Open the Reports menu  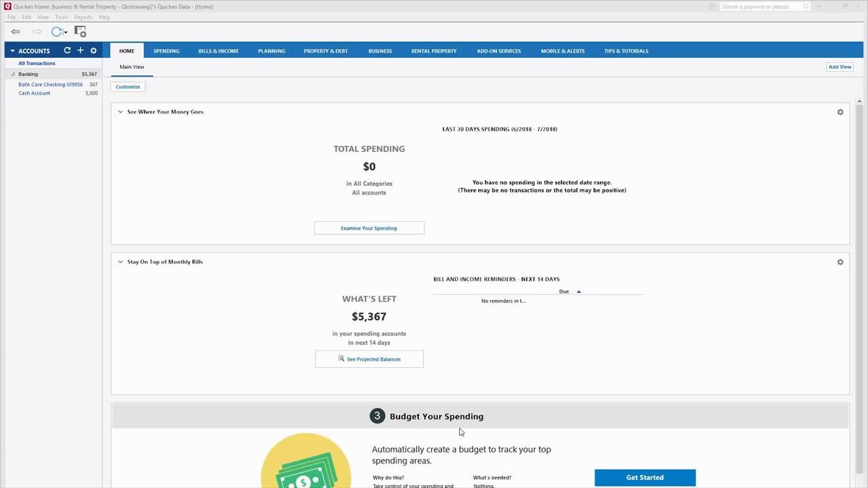point(83,17)
